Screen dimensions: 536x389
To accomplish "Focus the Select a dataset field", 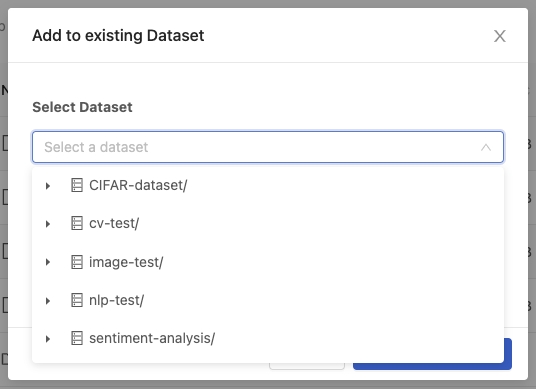I will point(268,147).
